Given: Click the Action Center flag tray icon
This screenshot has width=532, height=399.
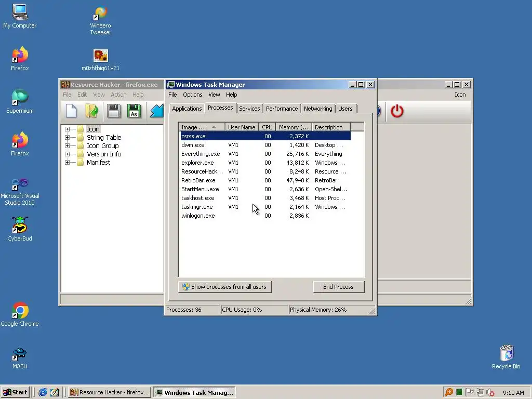Looking at the screenshot, I should pyautogui.click(x=470, y=392).
